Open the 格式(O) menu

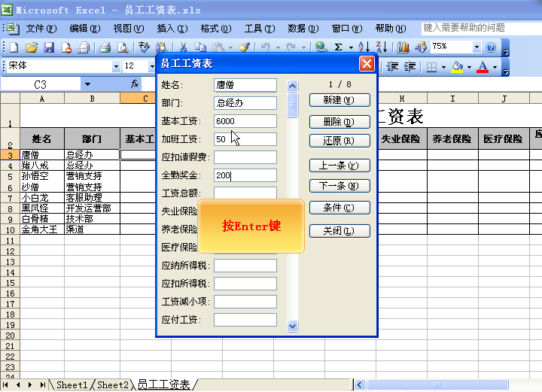click(x=216, y=29)
